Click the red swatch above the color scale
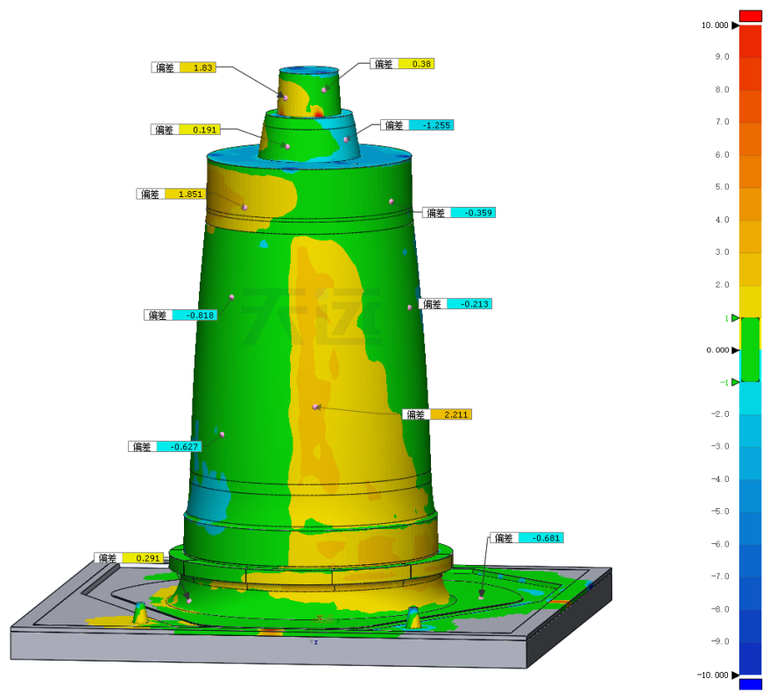This screenshot has width=770, height=700. point(750,15)
